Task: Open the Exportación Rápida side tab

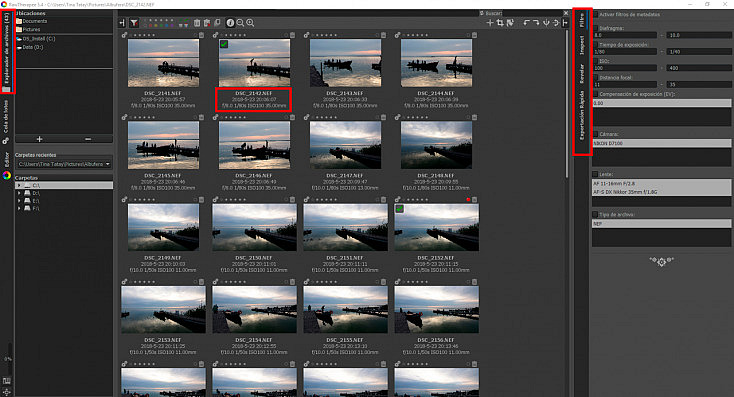Action: coord(581,116)
